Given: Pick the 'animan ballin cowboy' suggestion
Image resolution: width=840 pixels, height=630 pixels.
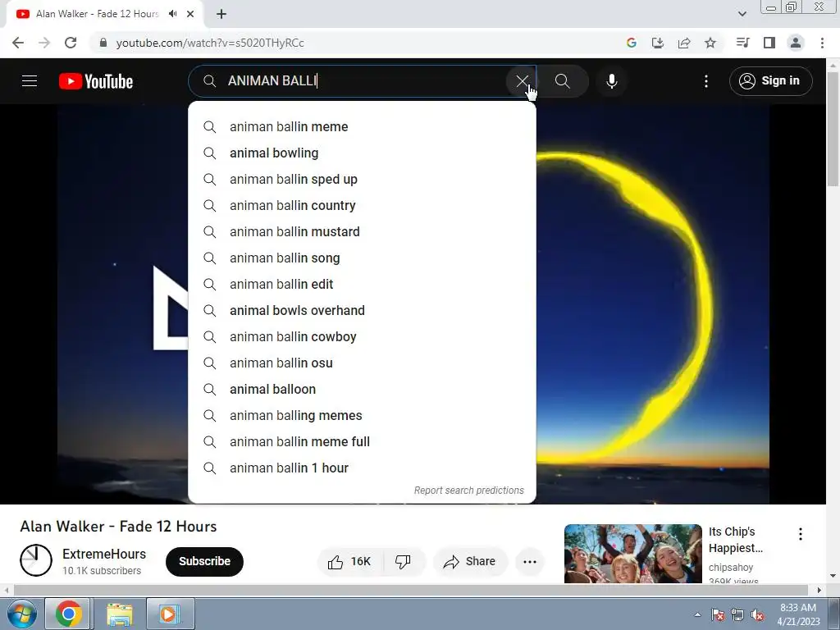Looking at the screenshot, I should 362,337.
